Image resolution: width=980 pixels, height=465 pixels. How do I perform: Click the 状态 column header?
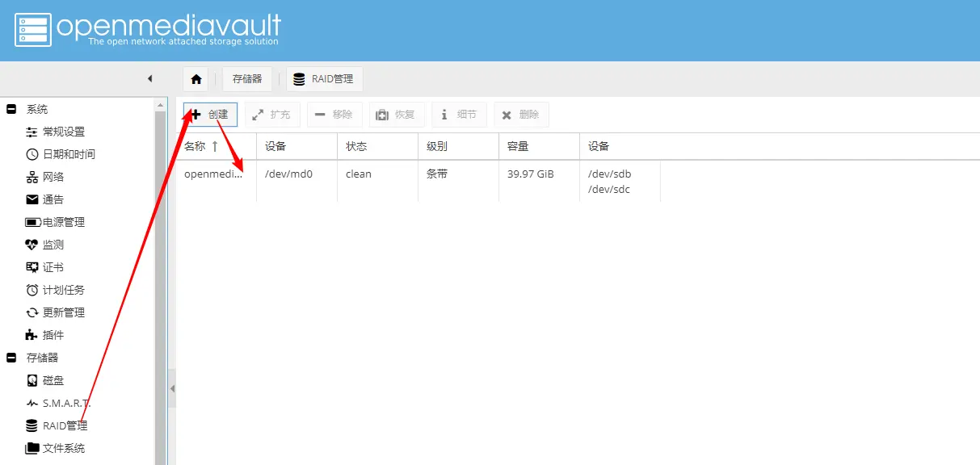(x=378, y=146)
